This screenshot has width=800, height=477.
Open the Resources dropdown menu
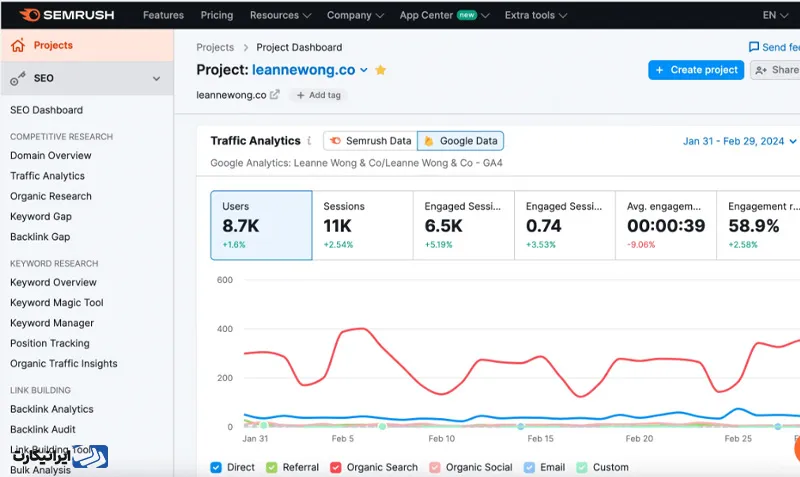pyautogui.click(x=280, y=15)
